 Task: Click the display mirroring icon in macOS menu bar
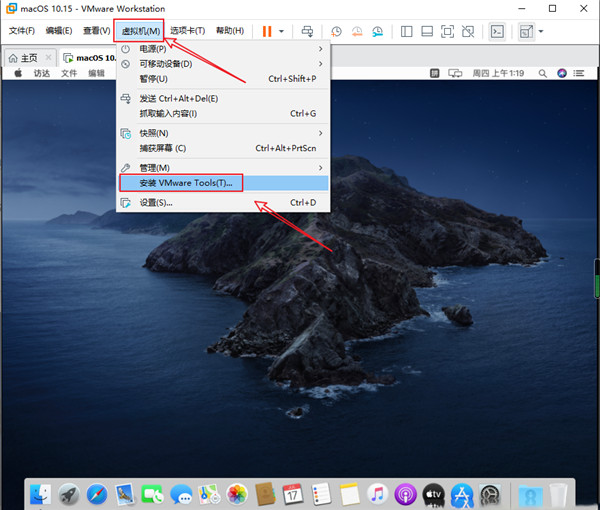pos(455,73)
